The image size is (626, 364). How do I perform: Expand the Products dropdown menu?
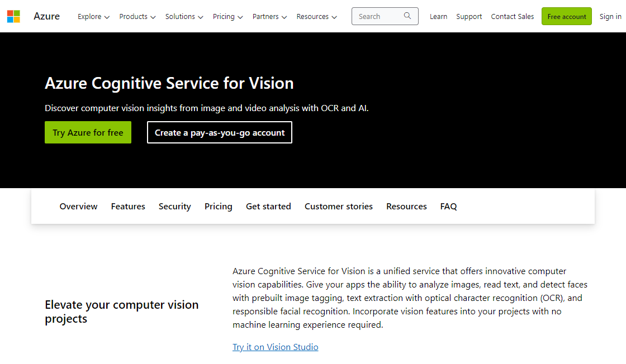coord(137,17)
